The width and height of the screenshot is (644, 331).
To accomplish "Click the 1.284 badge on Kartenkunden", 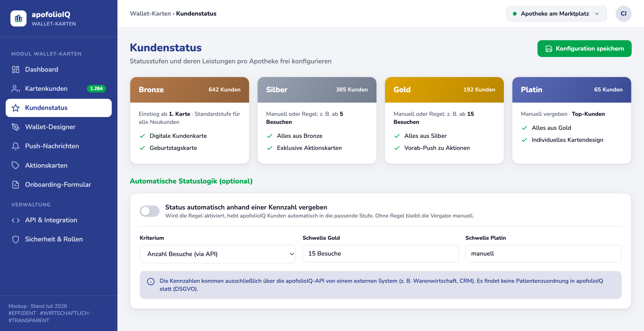I will [x=97, y=88].
